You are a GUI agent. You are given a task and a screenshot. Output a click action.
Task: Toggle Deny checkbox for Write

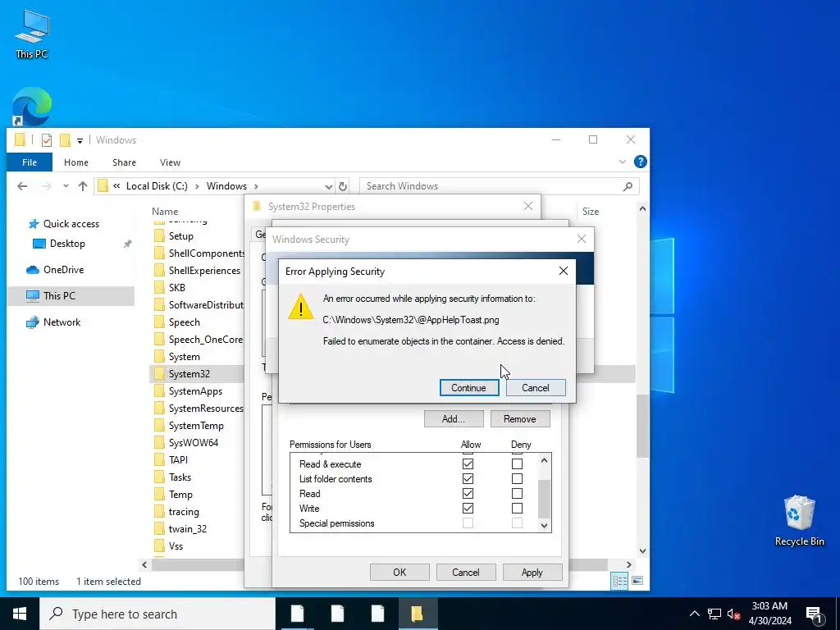coord(517,509)
